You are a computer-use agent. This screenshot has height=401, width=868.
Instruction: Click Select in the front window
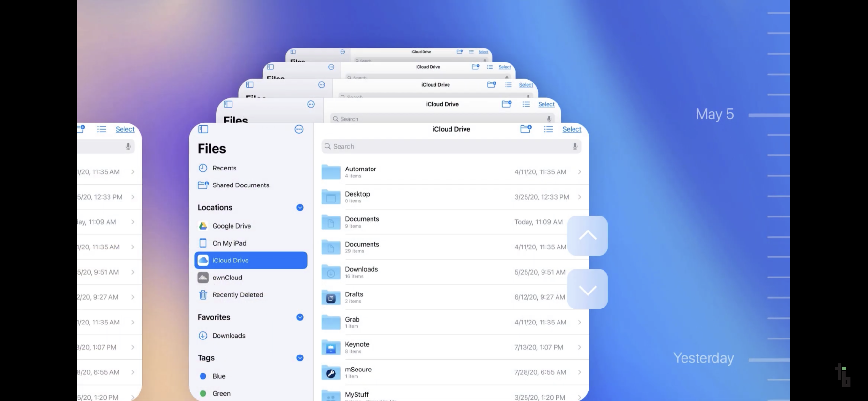click(572, 129)
